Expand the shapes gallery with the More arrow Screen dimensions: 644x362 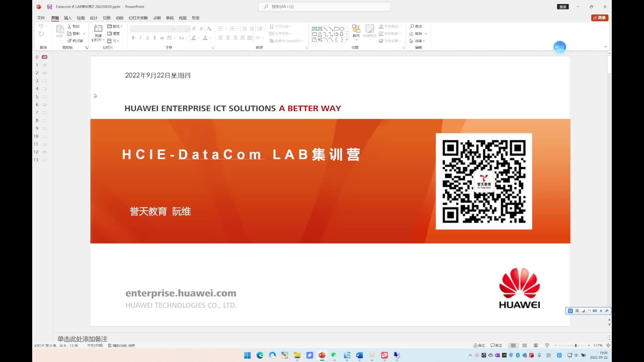click(x=347, y=39)
